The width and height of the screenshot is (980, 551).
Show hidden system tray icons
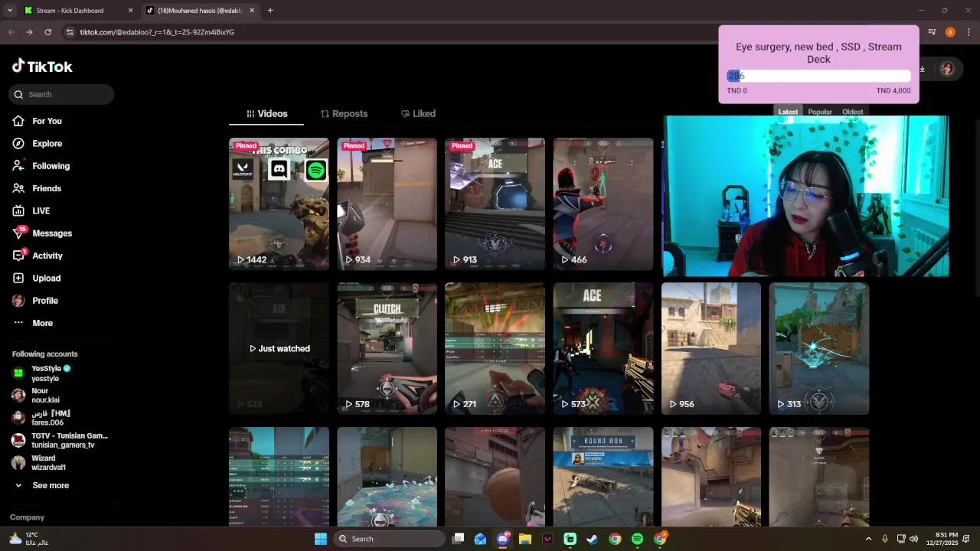(868, 539)
